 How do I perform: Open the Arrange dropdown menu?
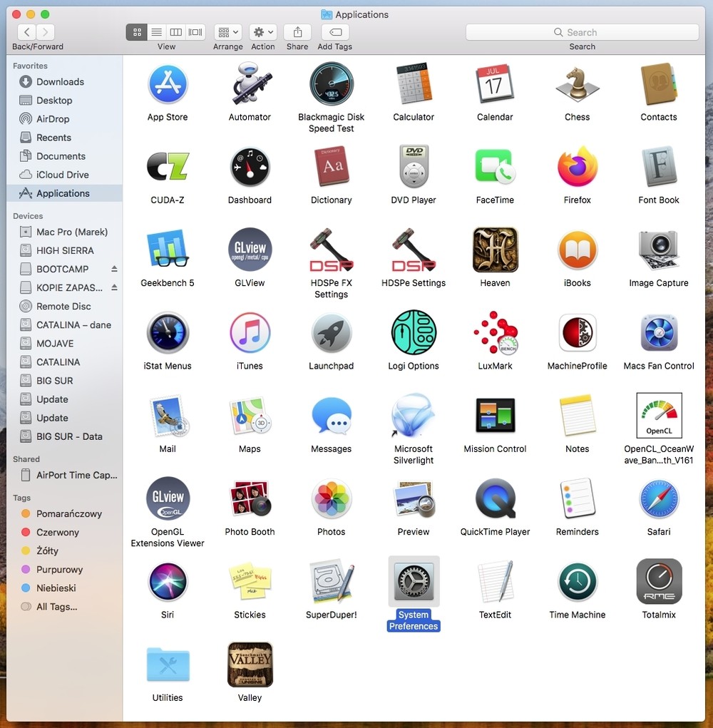(x=228, y=32)
